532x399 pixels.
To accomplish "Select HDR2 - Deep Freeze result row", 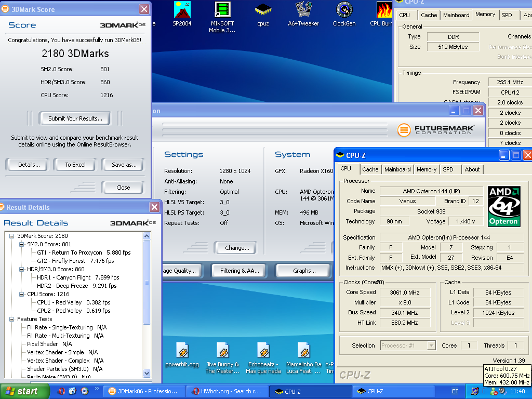I will pos(77,286).
